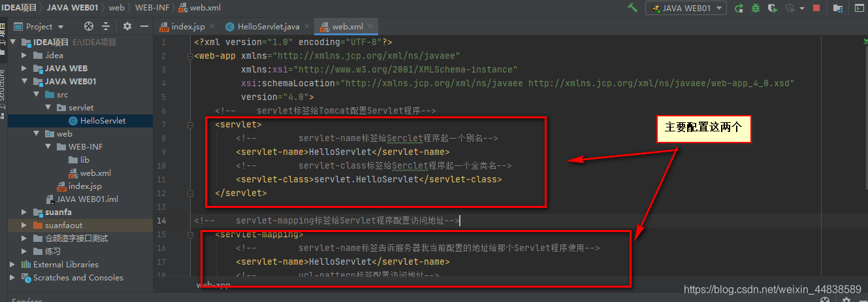Open Project panel settings gear

click(x=127, y=26)
